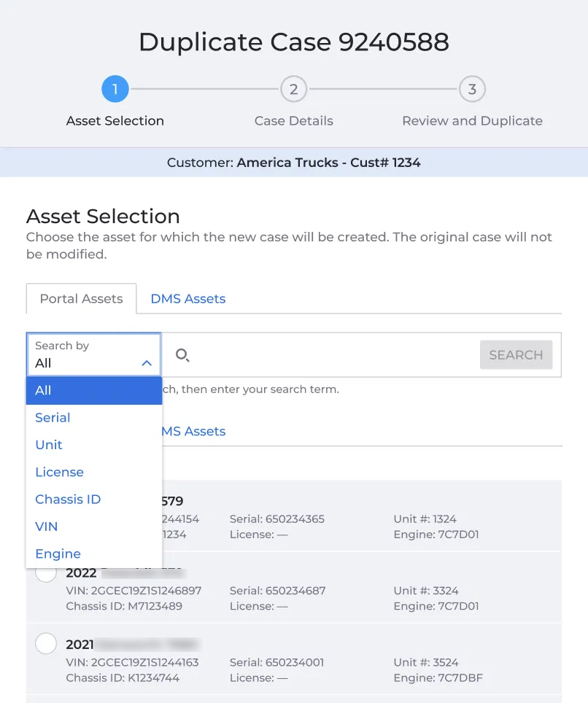
Task: Select the asset row with VIN 2GCEC19Z1S1246897
Action: [x=294, y=587]
